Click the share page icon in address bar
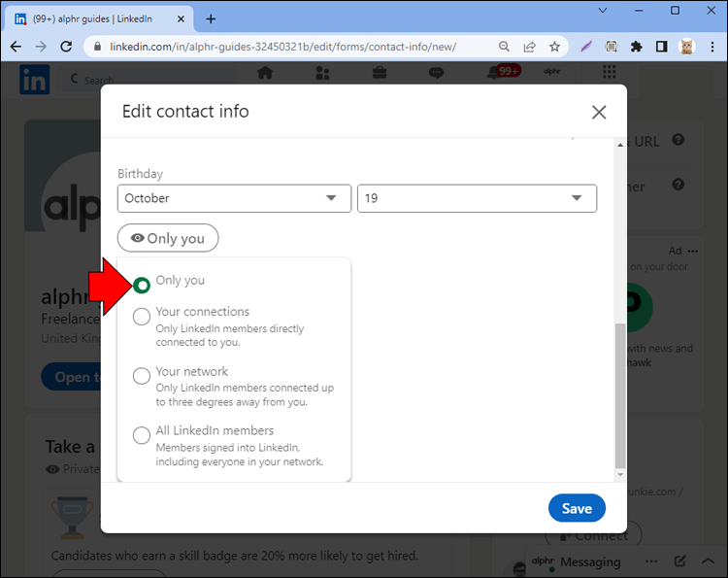Screen dimensions: 728x578 tap(529, 47)
